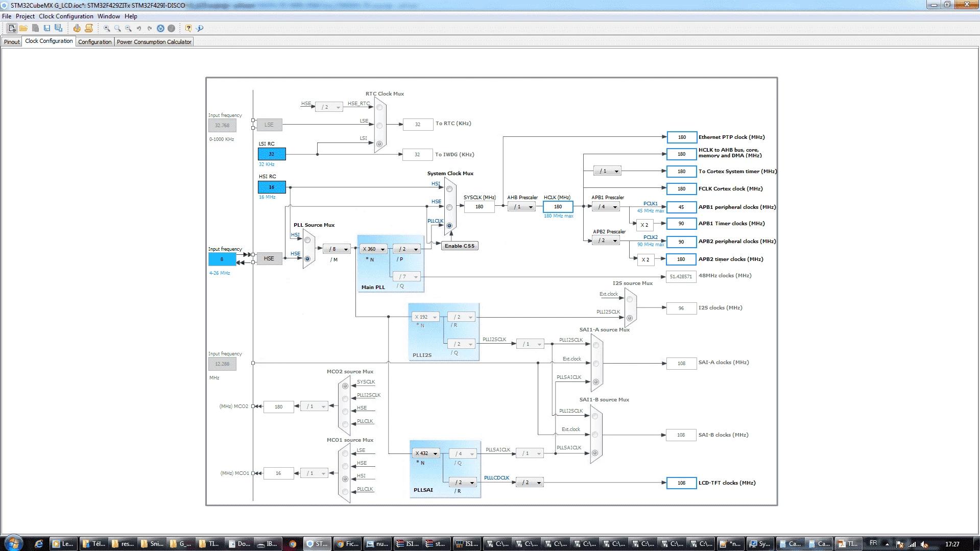Screen dimensions: 980x551
Task: Click the LSI RC 32 value block
Action: pos(272,154)
